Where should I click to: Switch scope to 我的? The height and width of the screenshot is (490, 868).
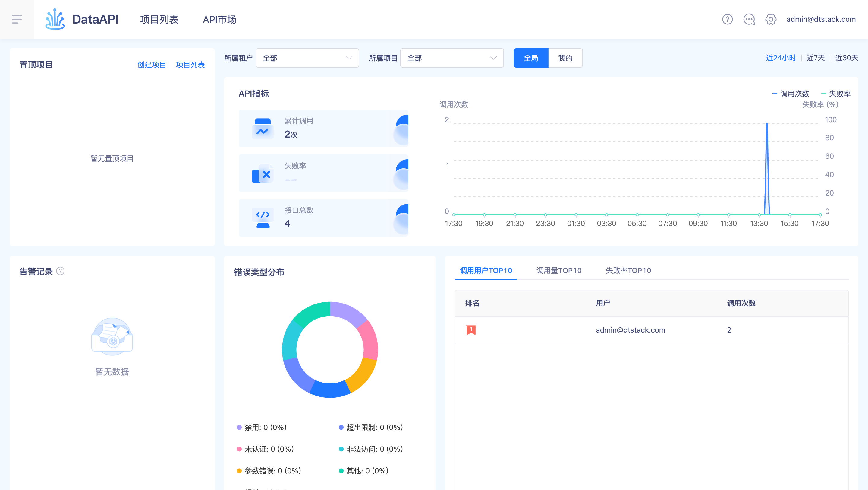[x=565, y=58]
